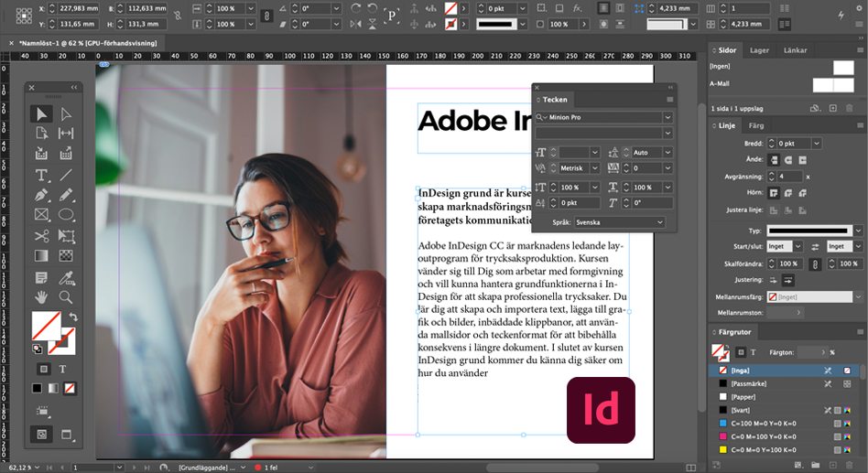This screenshot has height=473, width=868.
Task: Toggle Skalförändra link in Linje panel
Action: [x=815, y=264]
